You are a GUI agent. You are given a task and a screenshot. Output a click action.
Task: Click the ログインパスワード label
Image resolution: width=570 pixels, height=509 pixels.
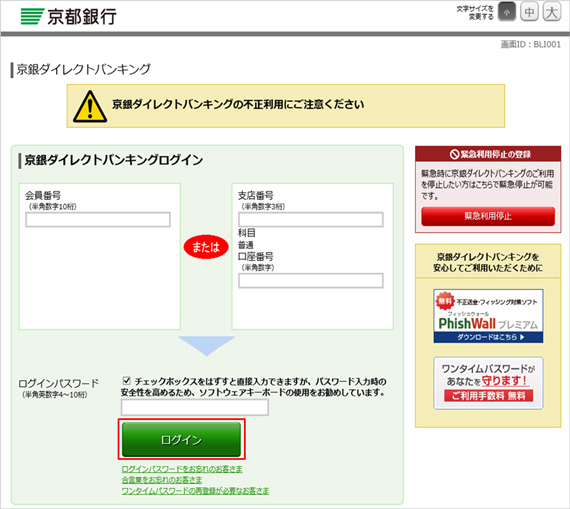coord(59,384)
